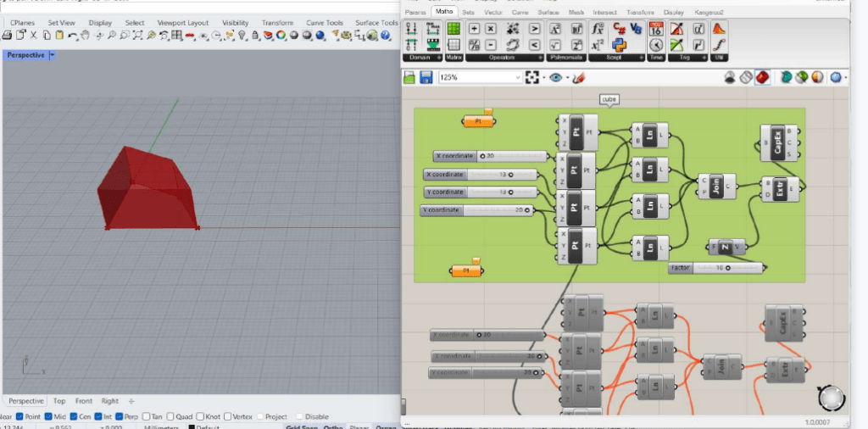Open the Perspective viewport title dropdown arrow

coord(53,54)
